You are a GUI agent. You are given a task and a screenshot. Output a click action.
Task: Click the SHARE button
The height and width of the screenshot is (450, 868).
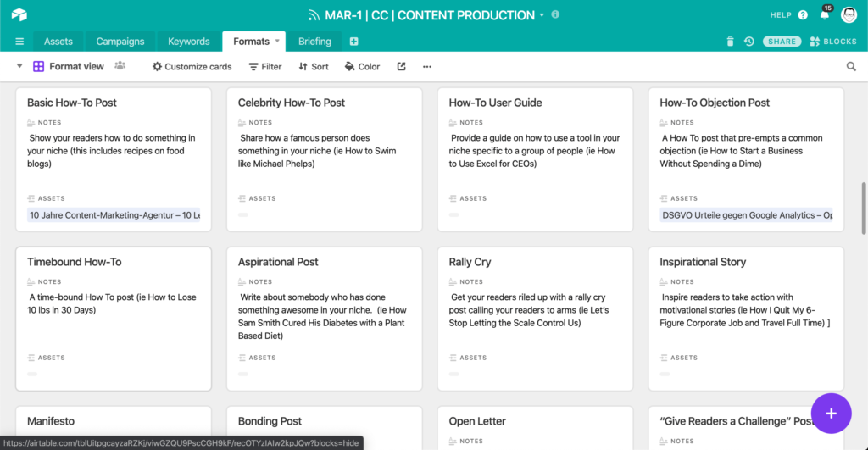tap(782, 42)
